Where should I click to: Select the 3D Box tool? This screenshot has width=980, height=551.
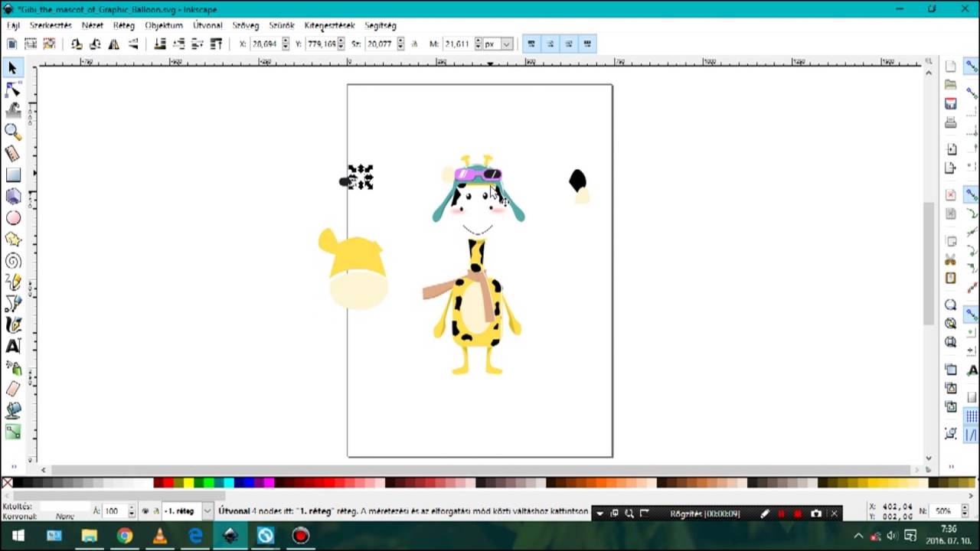12,197
